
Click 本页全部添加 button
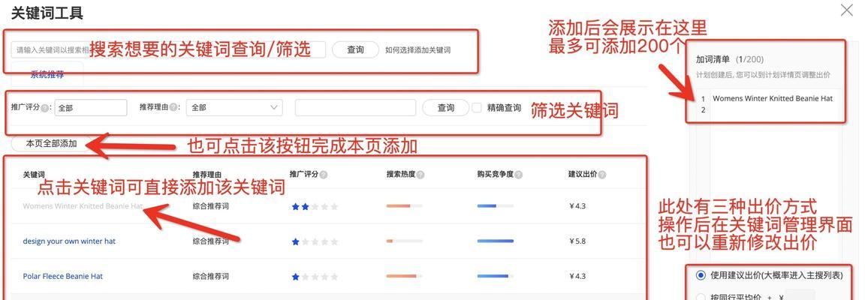[x=52, y=144]
